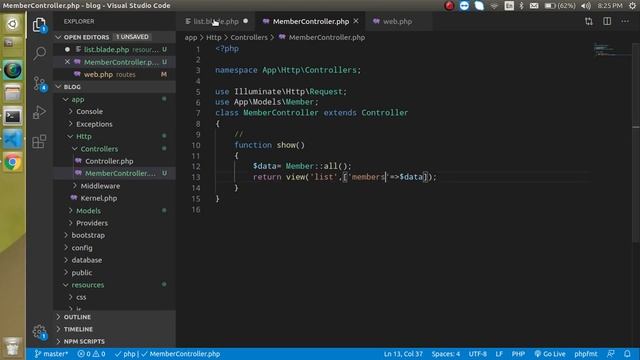Change language mode via PHP status item
This screenshot has height=360, width=640.
pos(518,354)
